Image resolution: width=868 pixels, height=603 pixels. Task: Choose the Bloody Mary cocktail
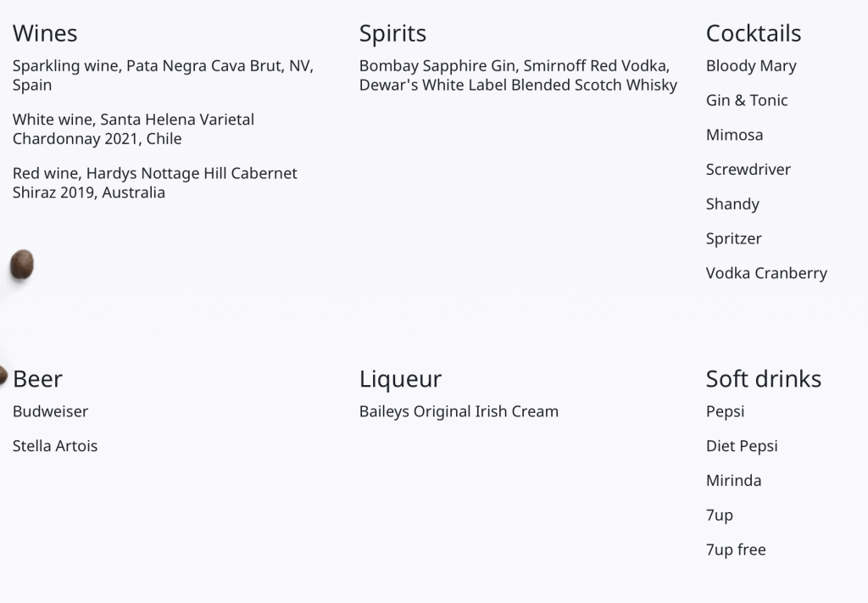click(751, 66)
